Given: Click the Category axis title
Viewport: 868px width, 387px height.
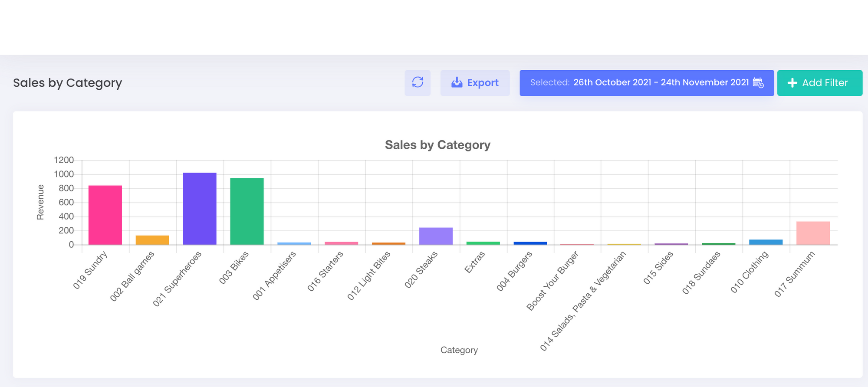Looking at the screenshot, I should [x=459, y=350].
